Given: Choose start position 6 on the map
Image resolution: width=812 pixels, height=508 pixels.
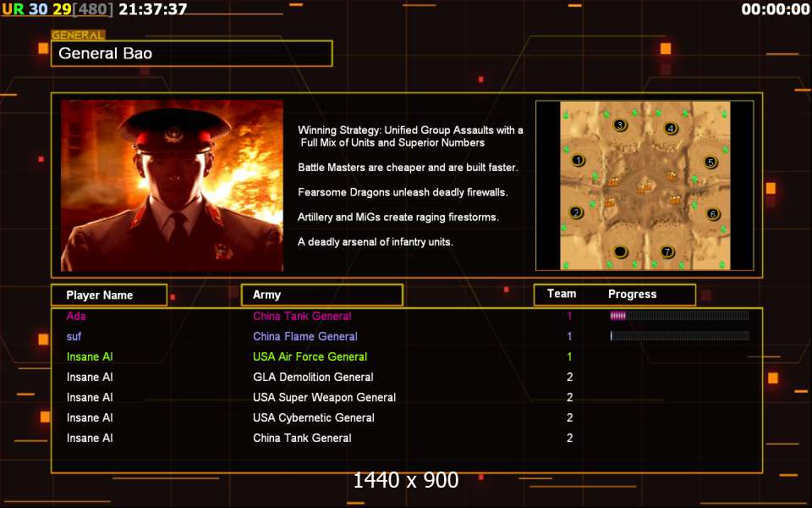Looking at the screenshot, I should [713, 213].
